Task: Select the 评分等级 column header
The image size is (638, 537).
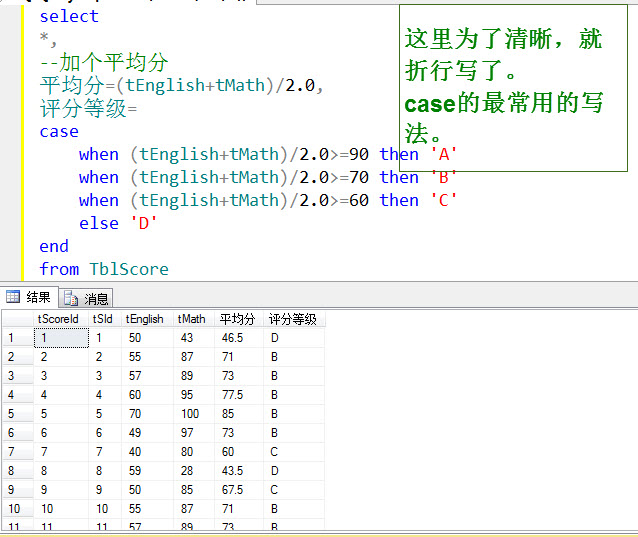Action: [292, 319]
